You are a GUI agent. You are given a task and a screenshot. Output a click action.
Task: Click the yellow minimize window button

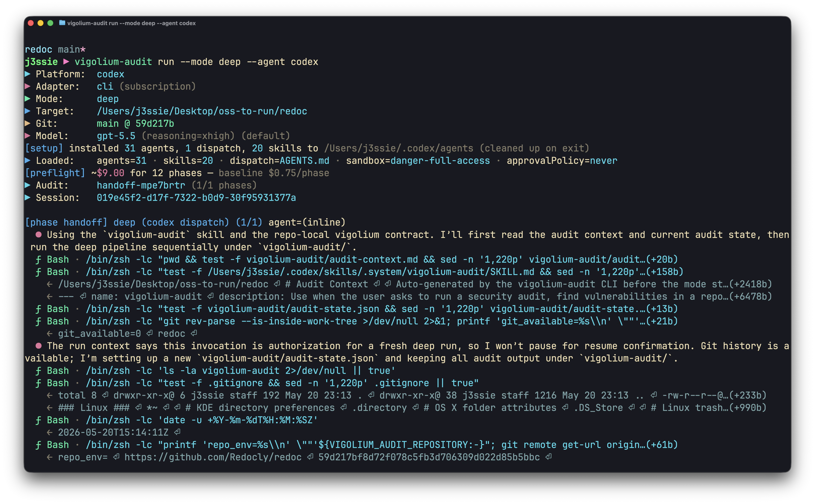(x=41, y=23)
